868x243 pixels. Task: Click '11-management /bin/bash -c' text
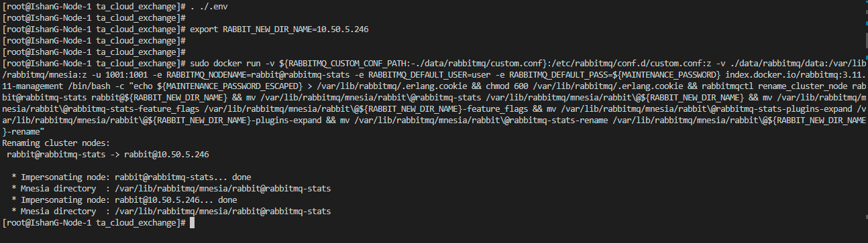63,86
